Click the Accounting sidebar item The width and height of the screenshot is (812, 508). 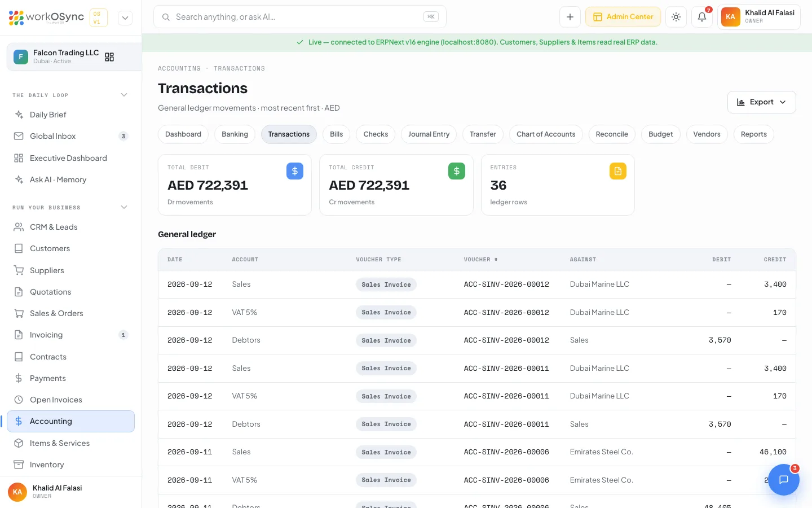pos(70,421)
